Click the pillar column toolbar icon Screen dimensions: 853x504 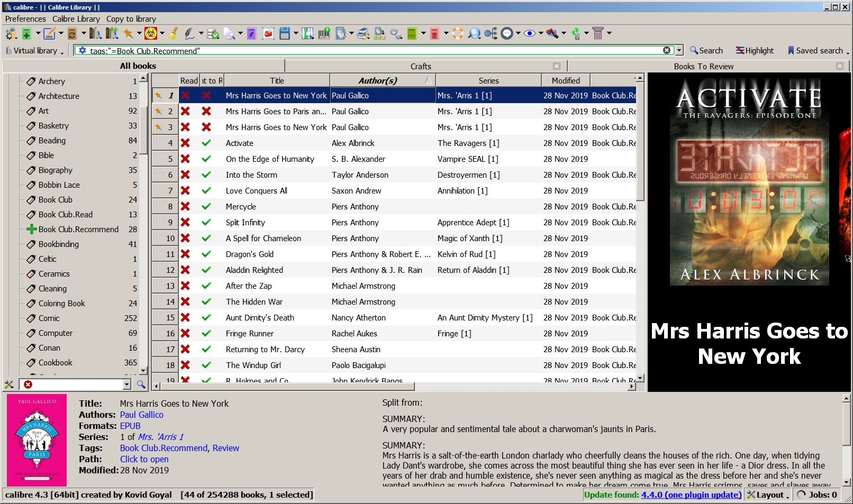[x=598, y=34]
